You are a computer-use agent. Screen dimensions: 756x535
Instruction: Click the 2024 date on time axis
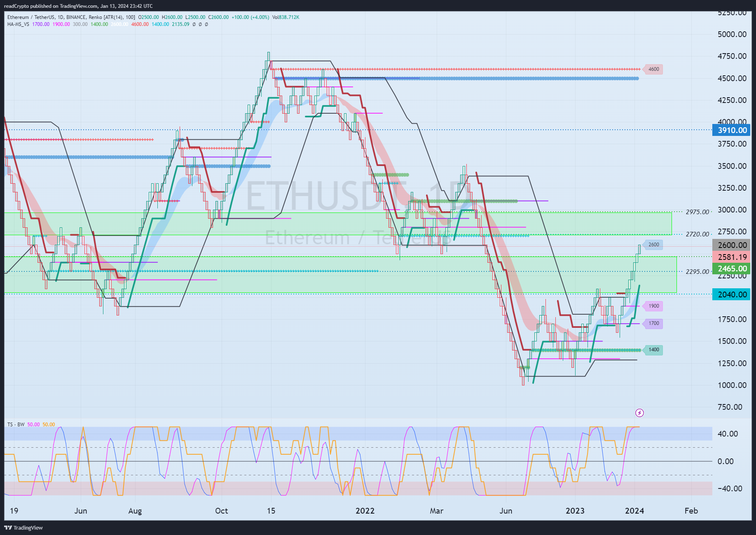click(x=634, y=511)
